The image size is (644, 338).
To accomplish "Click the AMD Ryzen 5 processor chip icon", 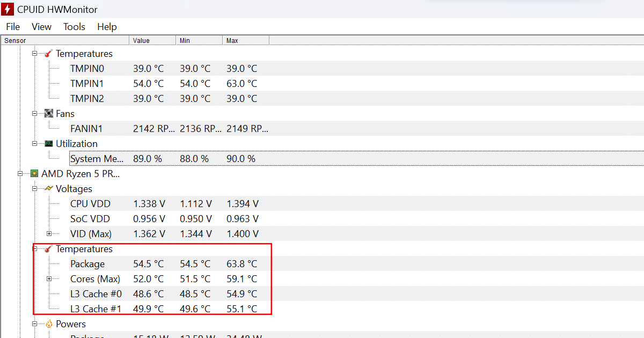I will [x=34, y=174].
